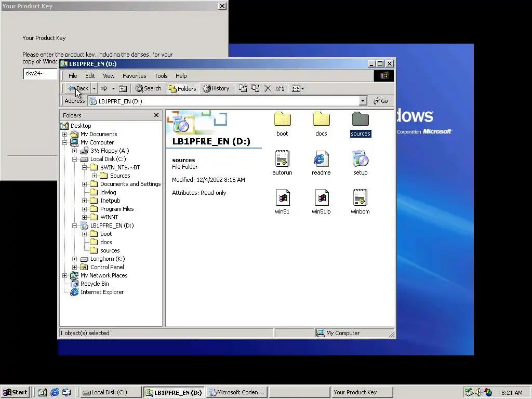532x399 pixels.
Task: Expand 3½ Floppy (A:) node
Action: 75,151
